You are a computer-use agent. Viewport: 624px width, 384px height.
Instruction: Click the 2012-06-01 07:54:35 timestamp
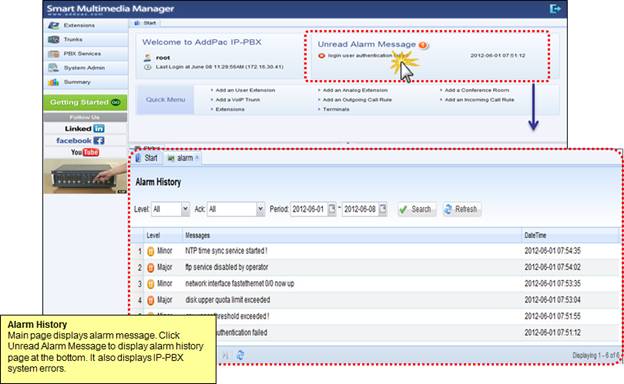[552, 251]
